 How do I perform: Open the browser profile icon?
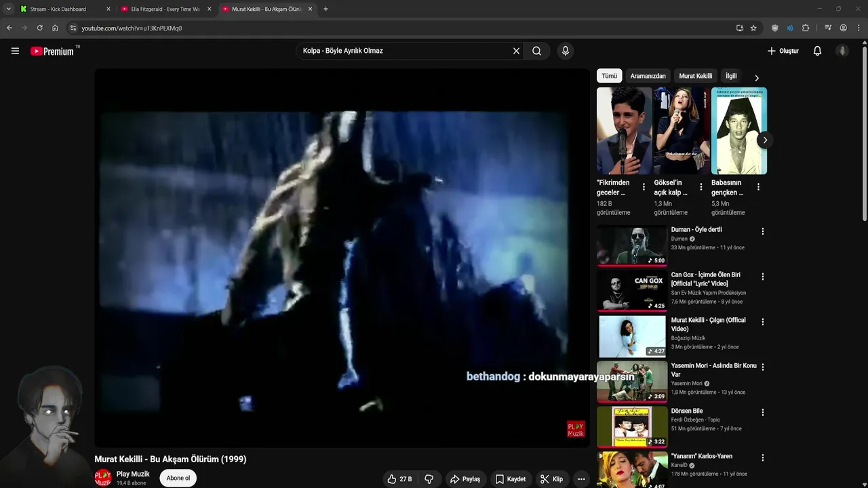[x=843, y=28]
